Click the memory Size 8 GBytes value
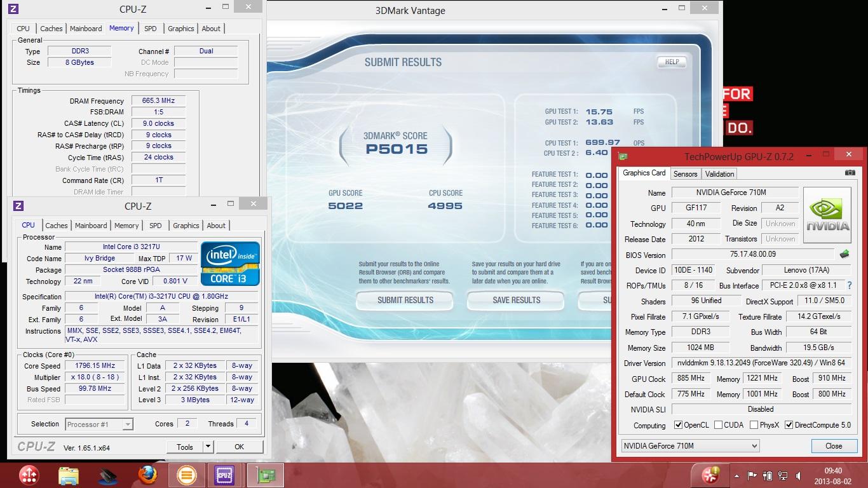Screen dimensions: 868x488 coord(79,62)
